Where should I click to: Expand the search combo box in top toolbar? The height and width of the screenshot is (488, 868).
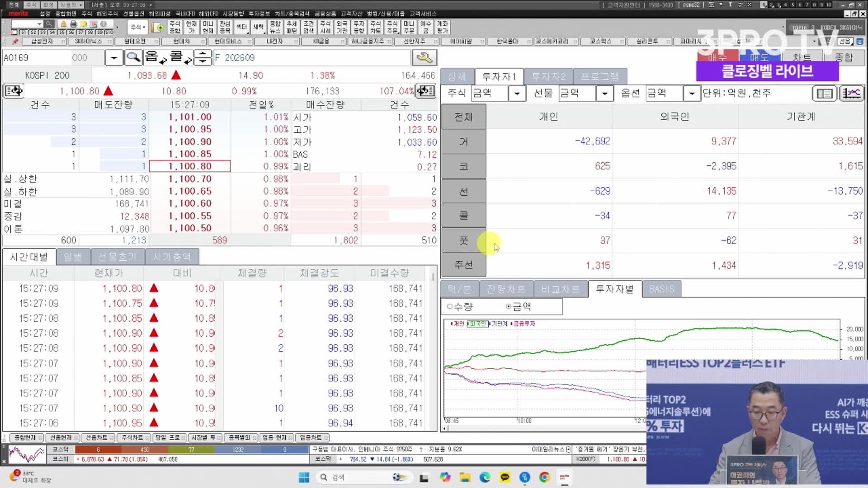pos(39,24)
